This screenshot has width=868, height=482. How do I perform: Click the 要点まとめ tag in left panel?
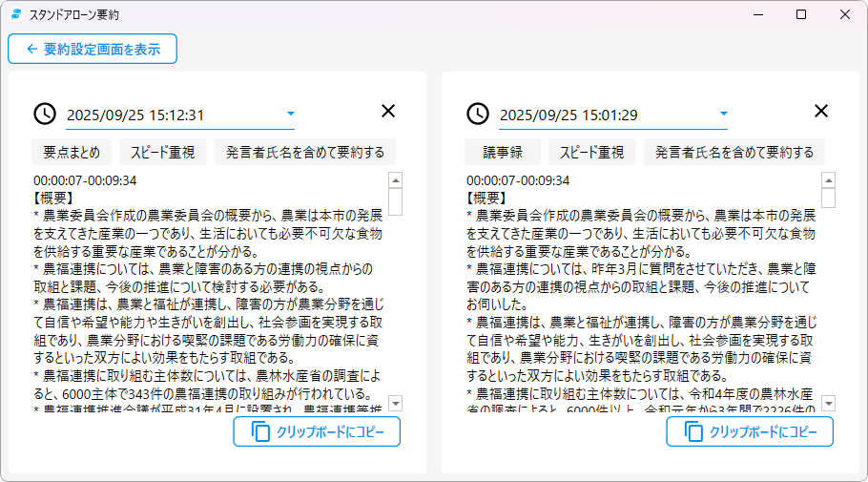72,152
